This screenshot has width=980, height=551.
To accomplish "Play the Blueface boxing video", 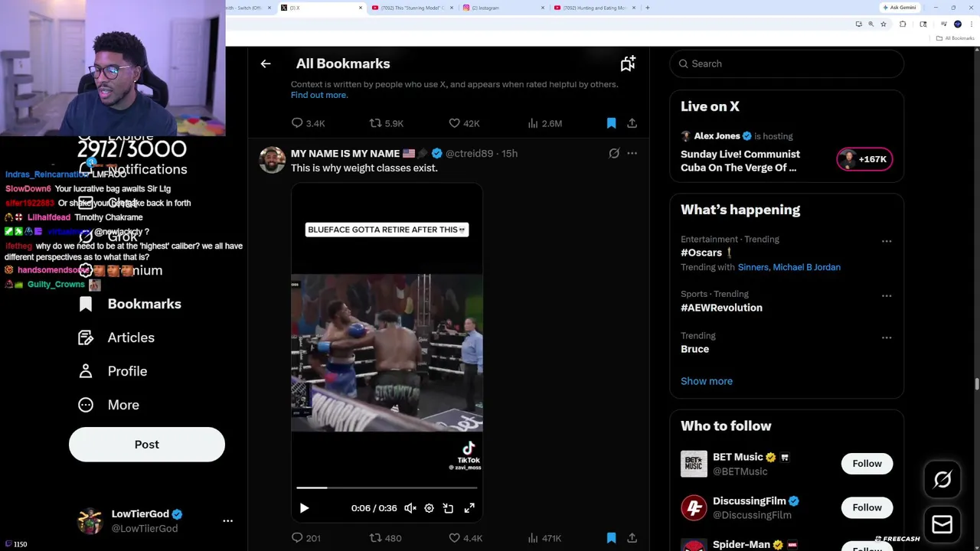I will [304, 508].
